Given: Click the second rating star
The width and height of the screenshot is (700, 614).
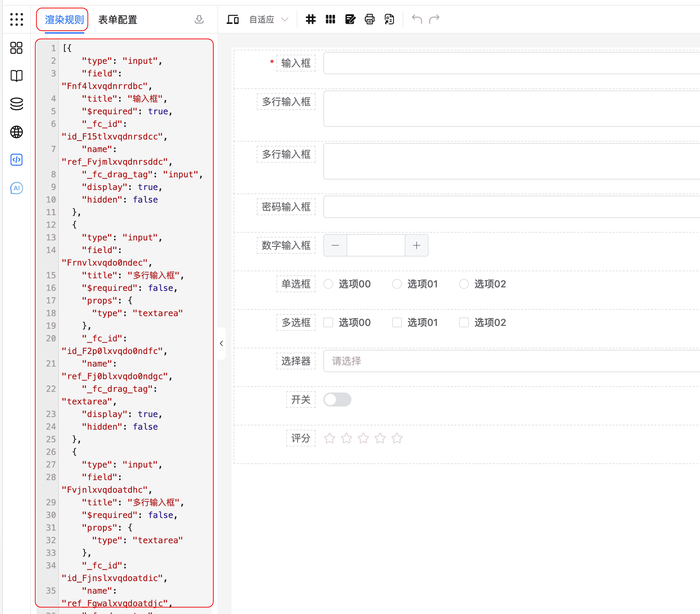Looking at the screenshot, I should (x=346, y=438).
